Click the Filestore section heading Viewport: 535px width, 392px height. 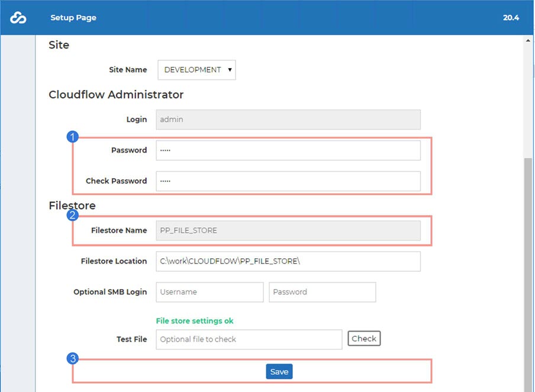tap(72, 205)
